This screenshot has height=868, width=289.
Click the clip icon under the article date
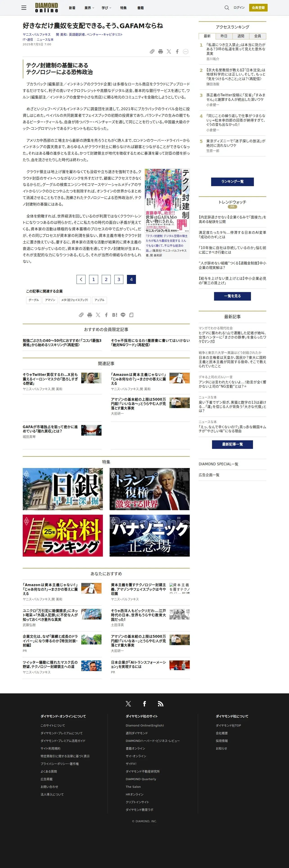click(x=152, y=52)
